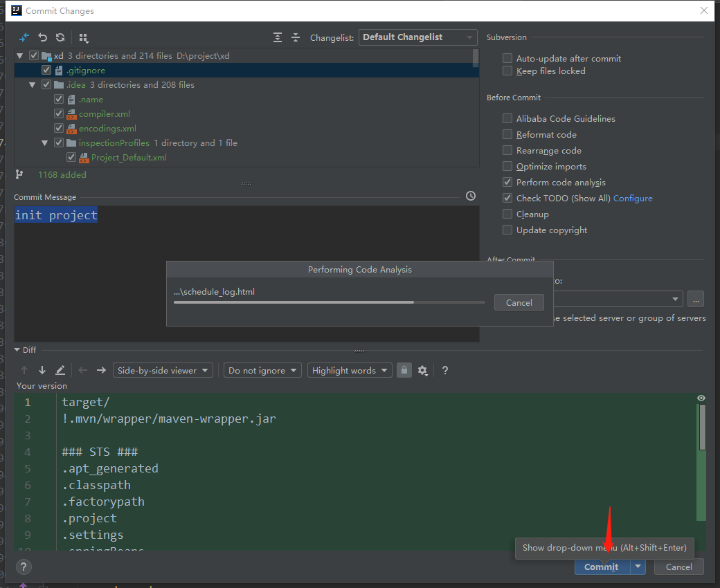Viewport: 720px width, 588px height.
Task: Click the '### STS ###' line in diff
Action: [x=100, y=452]
